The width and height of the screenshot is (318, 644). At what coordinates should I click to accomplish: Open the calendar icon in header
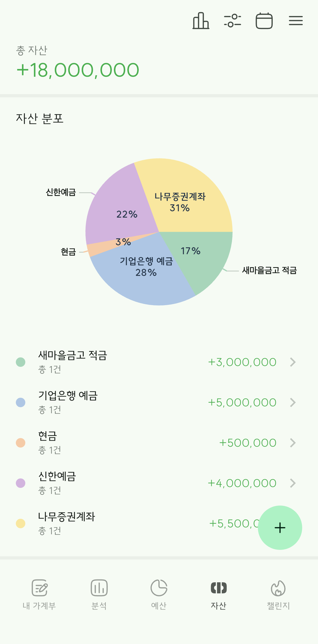264,21
